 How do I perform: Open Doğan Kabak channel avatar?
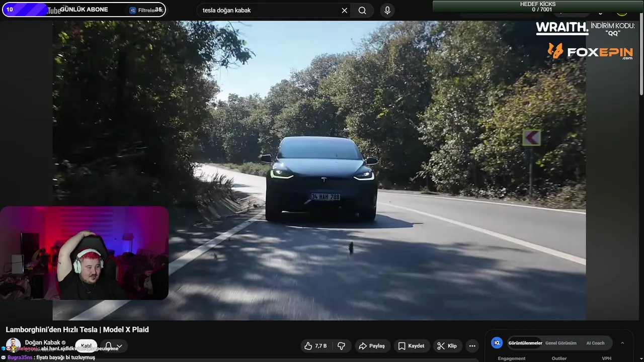coord(13,345)
